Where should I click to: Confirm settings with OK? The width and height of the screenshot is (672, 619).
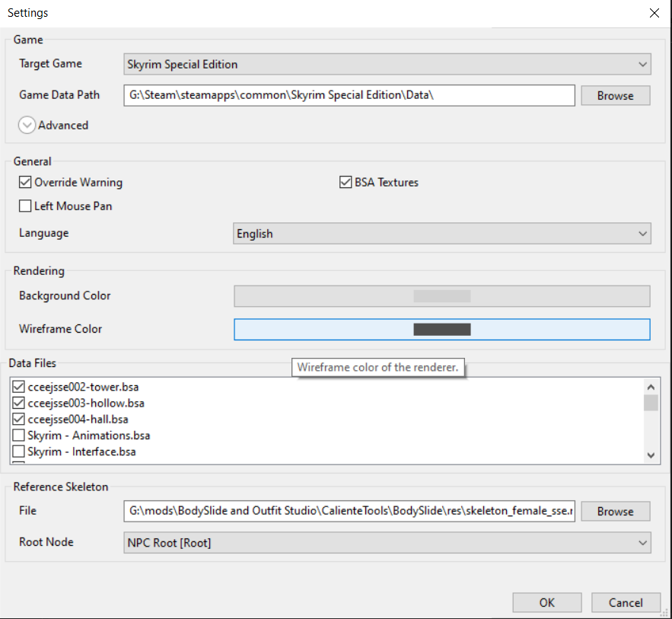(x=547, y=603)
